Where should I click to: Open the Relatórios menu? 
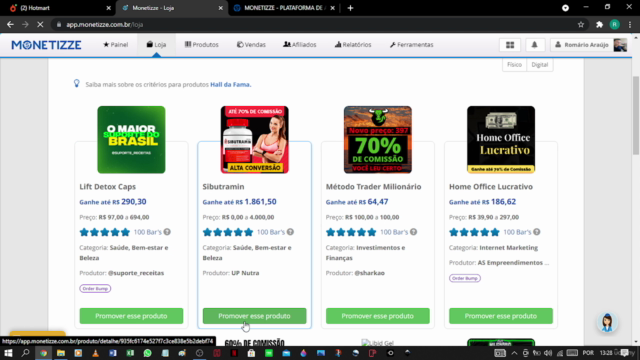353,44
